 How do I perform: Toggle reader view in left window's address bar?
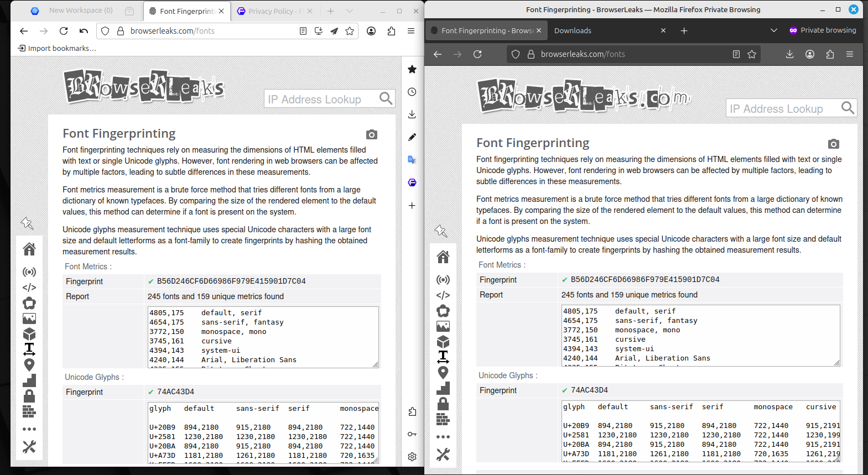coord(303,31)
